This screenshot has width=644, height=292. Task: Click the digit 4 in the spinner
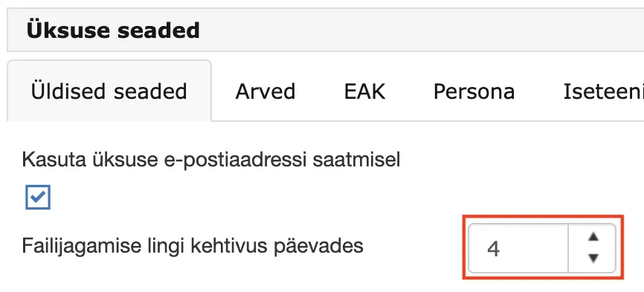493,248
